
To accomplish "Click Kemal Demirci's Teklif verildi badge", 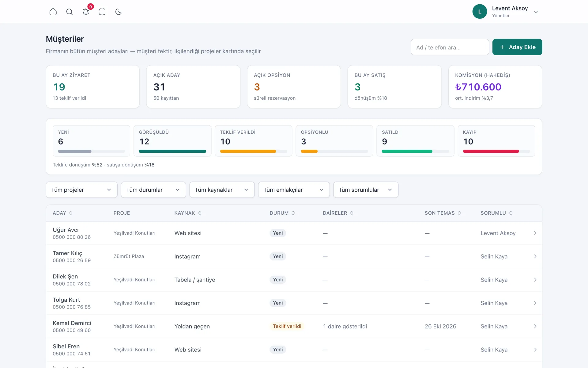I will pyautogui.click(x=287, y=326).
